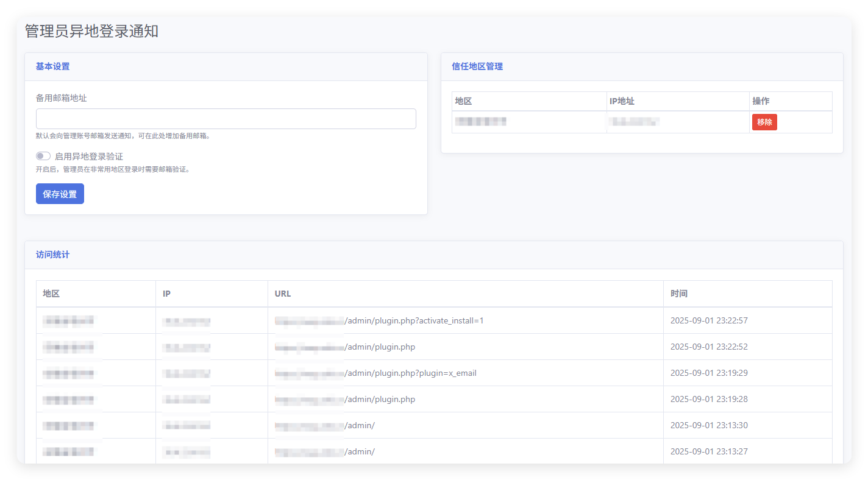Click the red 移除 button
Viewport: 868px width, 480px height.
click(764, 122)
